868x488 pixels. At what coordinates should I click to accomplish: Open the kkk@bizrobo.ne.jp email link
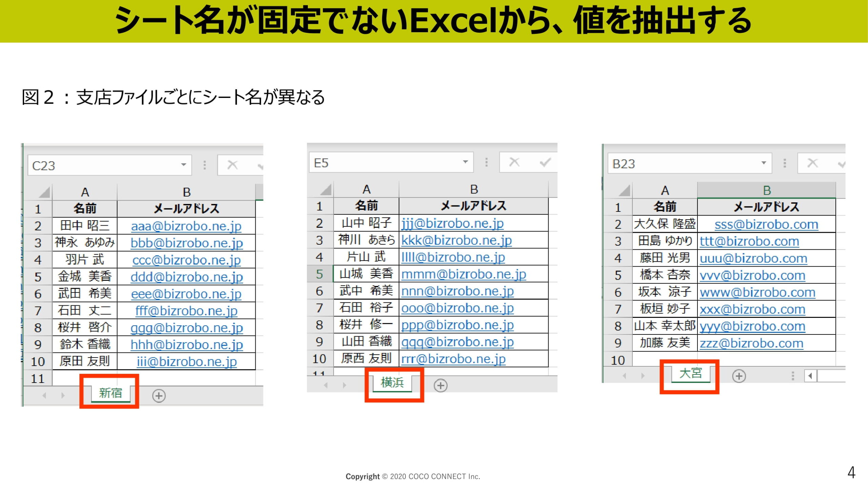[x=456, y=240]
